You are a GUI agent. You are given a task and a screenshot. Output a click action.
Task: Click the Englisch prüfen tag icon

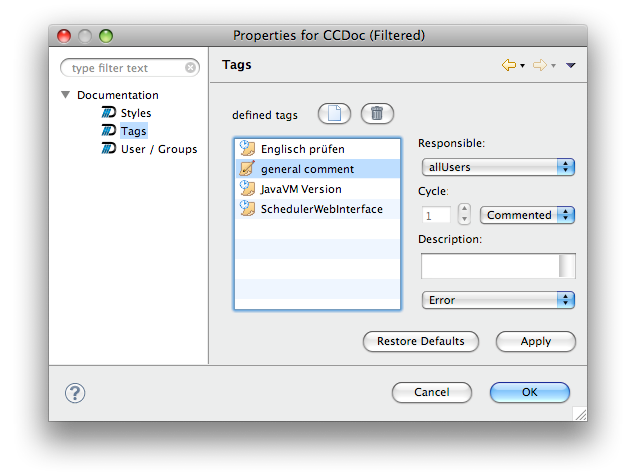click(x=248, y=148)
